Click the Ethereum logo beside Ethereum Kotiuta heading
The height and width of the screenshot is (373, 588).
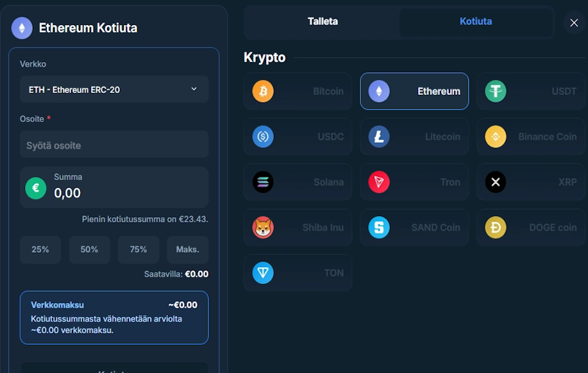(x=22, y=28)
